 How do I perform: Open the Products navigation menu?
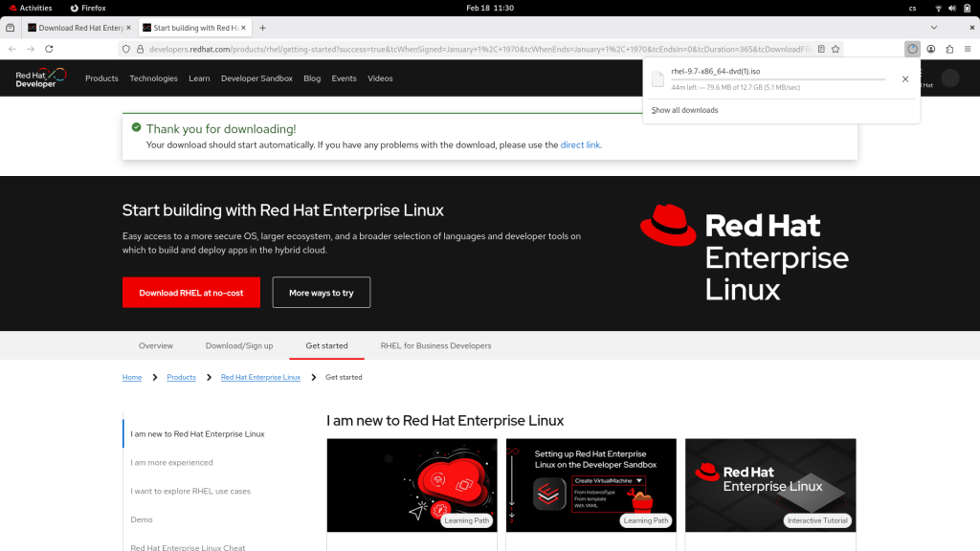click(101, 78)
